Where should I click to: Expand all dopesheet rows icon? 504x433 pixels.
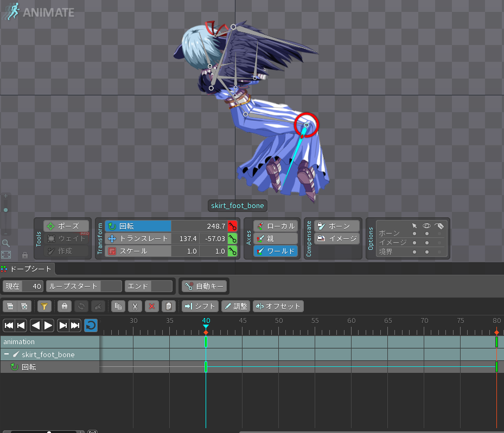(24, 306)
